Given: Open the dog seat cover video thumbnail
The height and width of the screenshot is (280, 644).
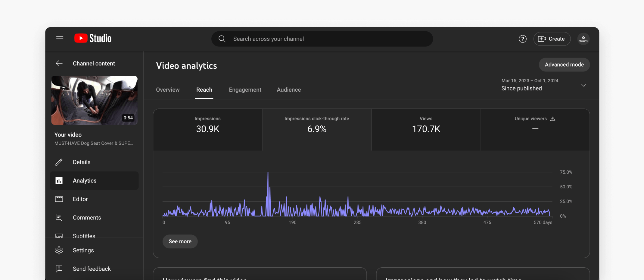Looking at the screenshot, I should coord(94,100).
